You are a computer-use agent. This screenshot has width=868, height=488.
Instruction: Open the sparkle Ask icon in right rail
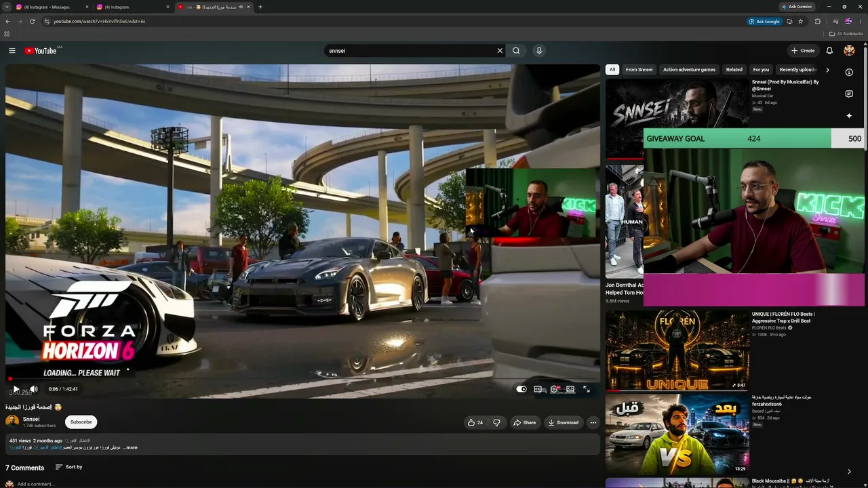(x=849, y=116)
